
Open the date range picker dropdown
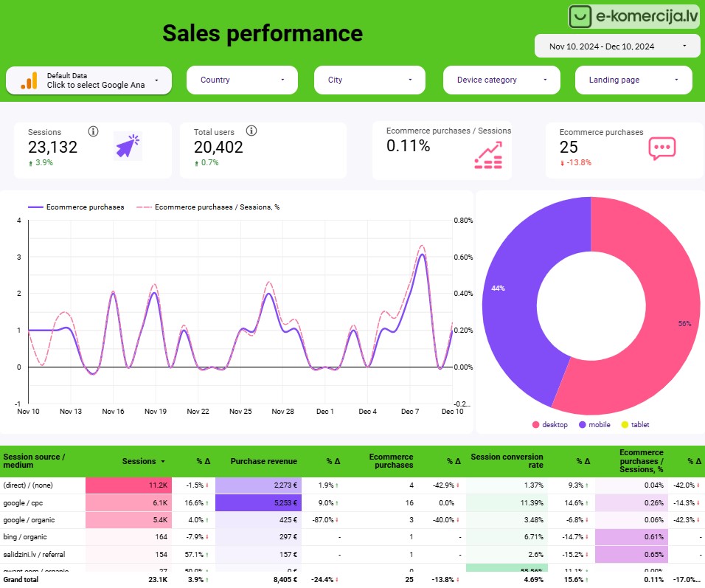click(x=617, y=46)
